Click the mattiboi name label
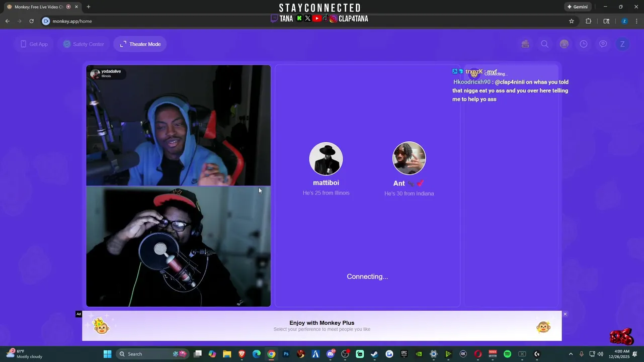 click(326, 183)
